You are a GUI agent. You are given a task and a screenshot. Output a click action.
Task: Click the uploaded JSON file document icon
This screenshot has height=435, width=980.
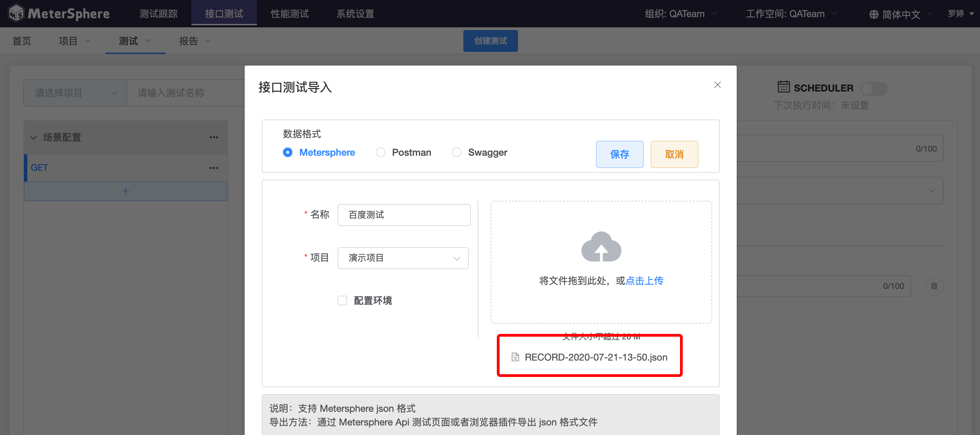[515, 357]
